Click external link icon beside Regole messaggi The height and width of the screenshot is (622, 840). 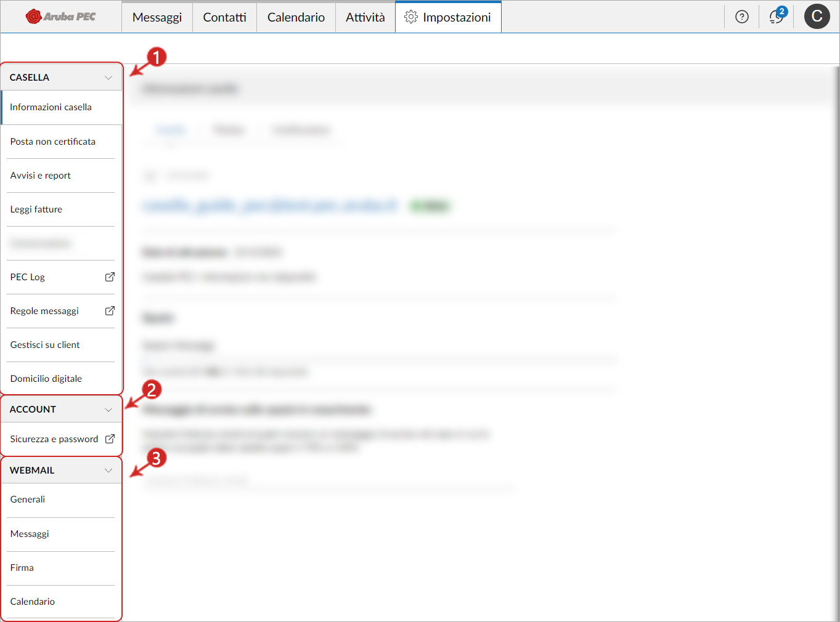coord(110,311)
